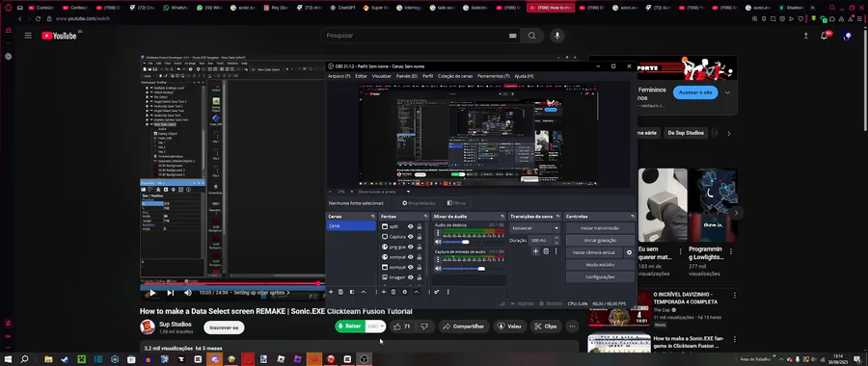Open the Ferramentas menu in OBS
868x366 pixels.
point(493,76)
